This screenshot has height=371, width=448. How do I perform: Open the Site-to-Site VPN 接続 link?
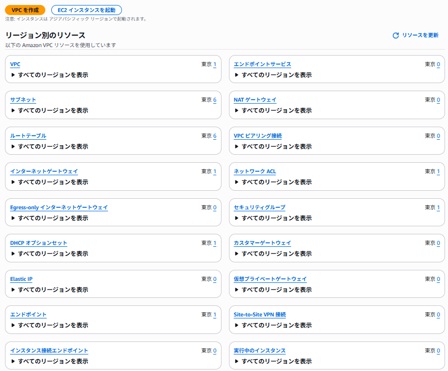[260, 315]
